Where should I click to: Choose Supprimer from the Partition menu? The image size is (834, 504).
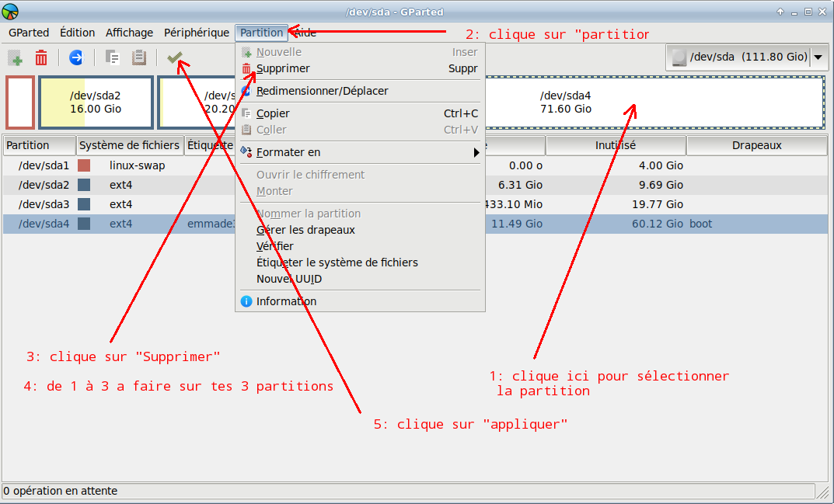tap(283, 68)
